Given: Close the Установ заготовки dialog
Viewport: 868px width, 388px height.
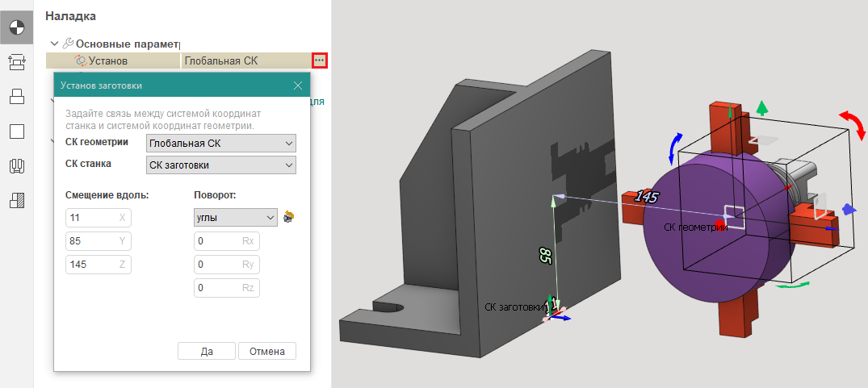Looking at the screenshot, I should pyautogui.click(x=298, y=86).
